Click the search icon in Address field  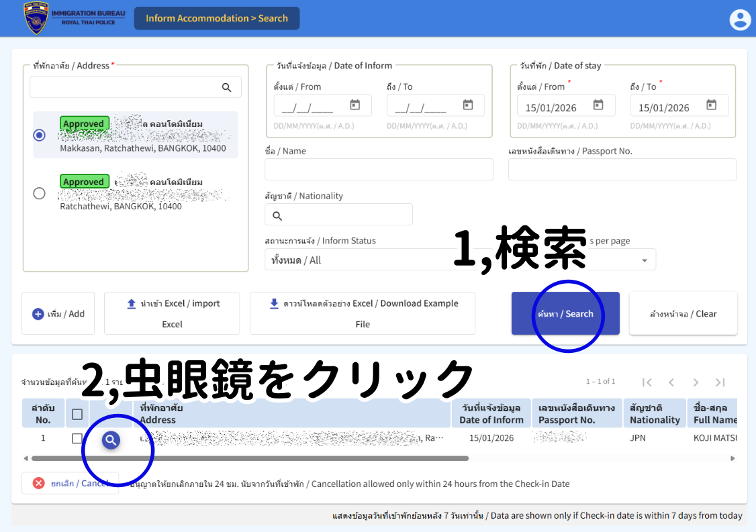click(227, 87)
